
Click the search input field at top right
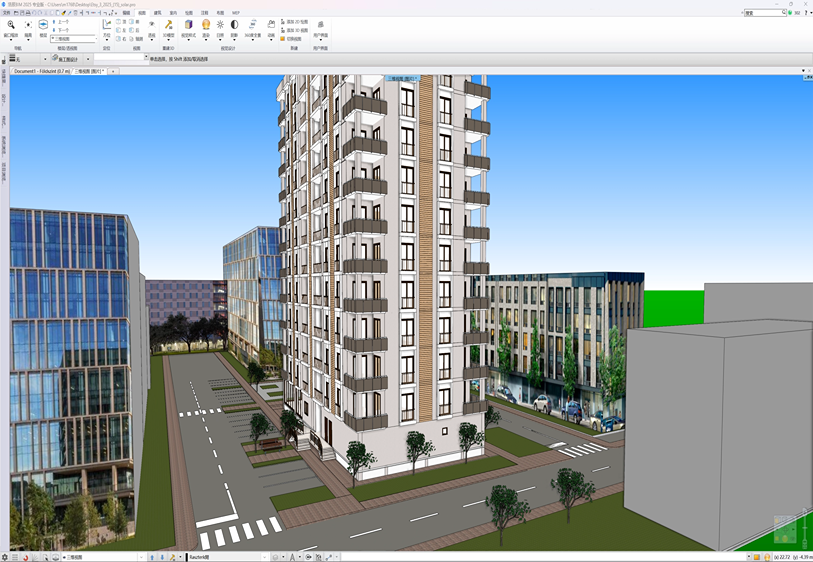pyautogui.click(x=763, y=13)
